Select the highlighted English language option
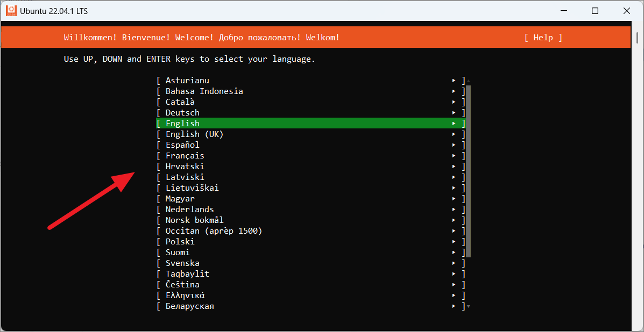The image size is (644, 332). [311, 124]
